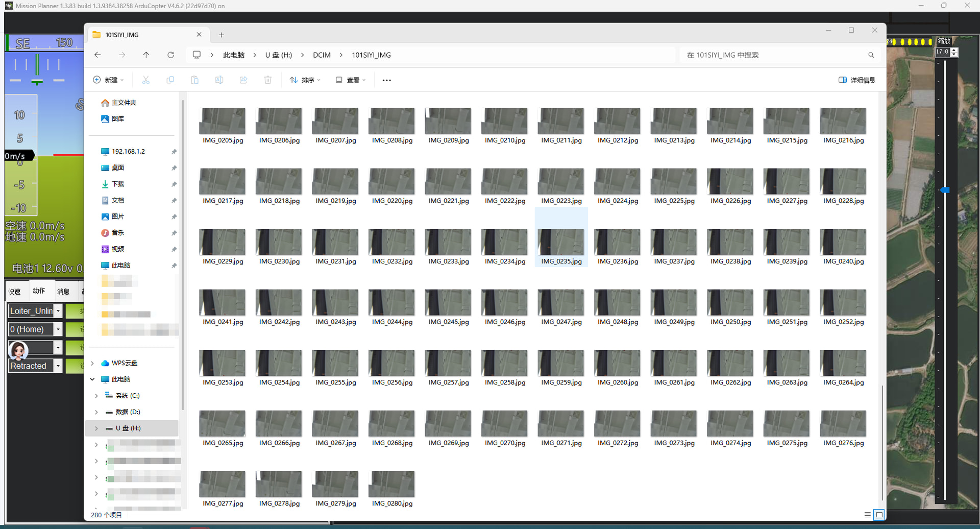Click the search magnifier icon

pyautogui.click(x=871, y=55)
